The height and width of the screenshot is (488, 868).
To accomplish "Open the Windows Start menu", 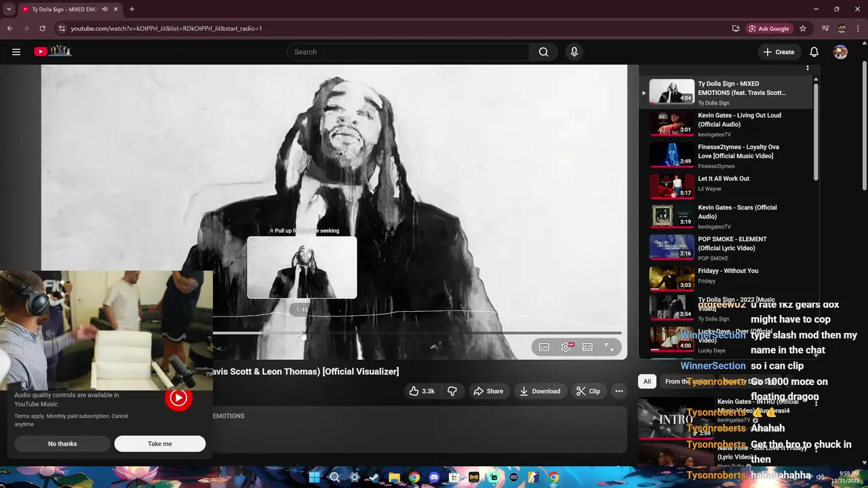I will (314, 477).
